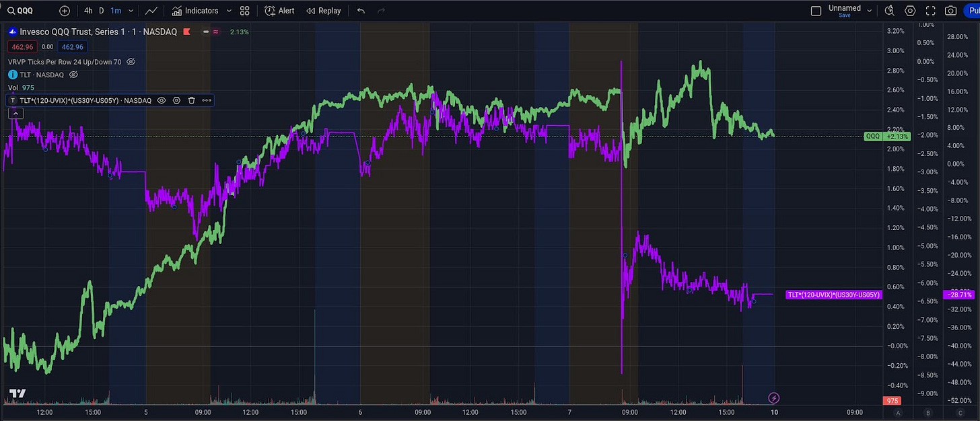Click the TradingView logo on chart
This screenshot has width=980, height=421.
coord(17,393)
